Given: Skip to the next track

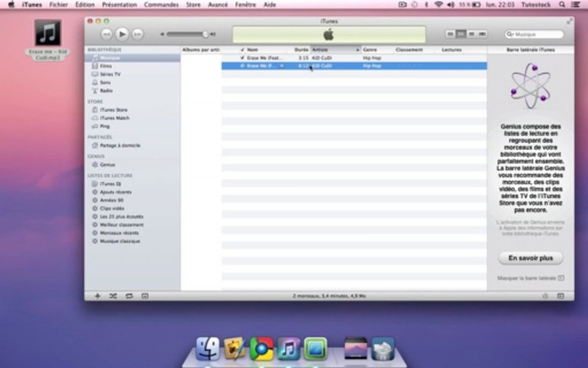Looking at the screenshot, I should pos(138,34).
